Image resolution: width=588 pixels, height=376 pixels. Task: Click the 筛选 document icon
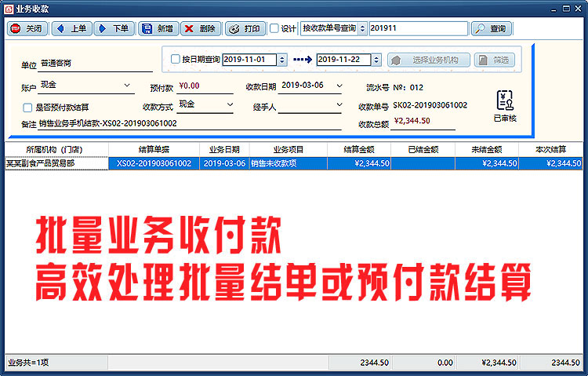(484, 60)
